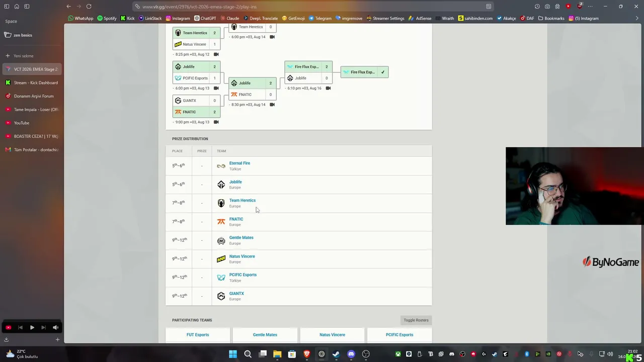This screenshot has height=362, width=644.
Task: Switch to the Donanım Arşivi Forum tab
Action: 32,96
